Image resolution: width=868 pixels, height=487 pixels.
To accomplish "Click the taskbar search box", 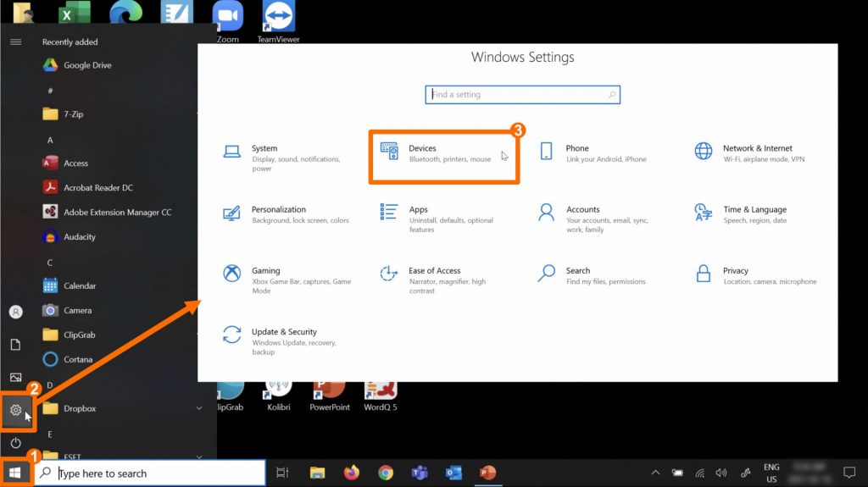I will coord(150,473).
